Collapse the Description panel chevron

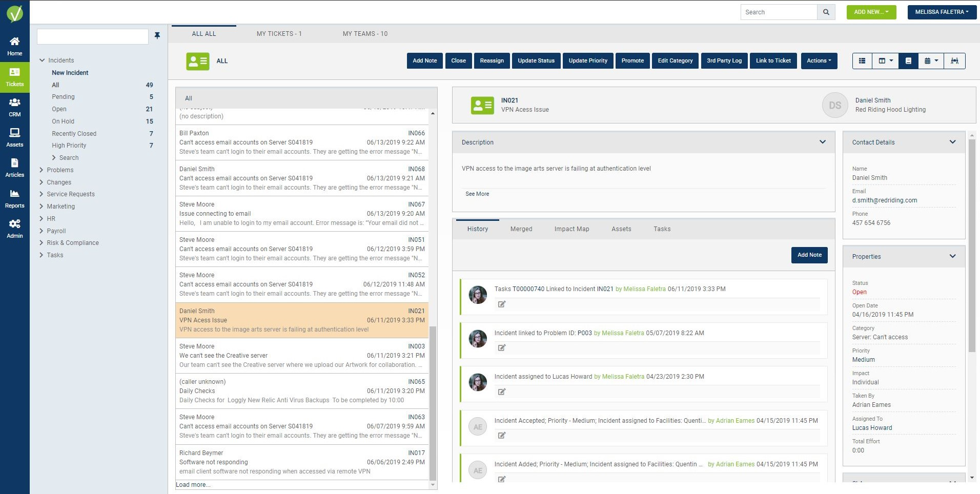tap(823, 142)
